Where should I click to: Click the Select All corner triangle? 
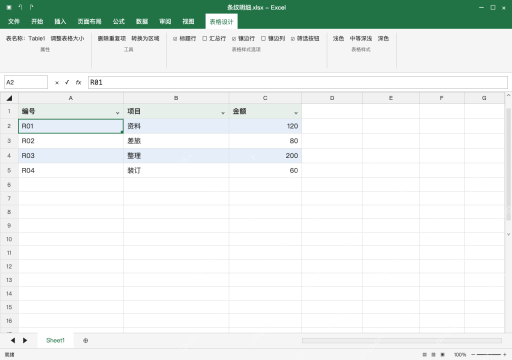(9, 98)
